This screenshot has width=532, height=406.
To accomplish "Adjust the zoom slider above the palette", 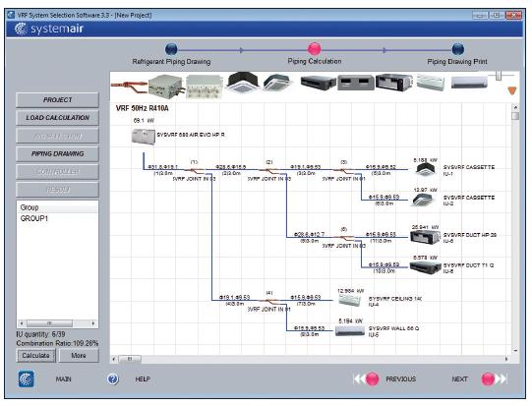I will click(499, 76).
